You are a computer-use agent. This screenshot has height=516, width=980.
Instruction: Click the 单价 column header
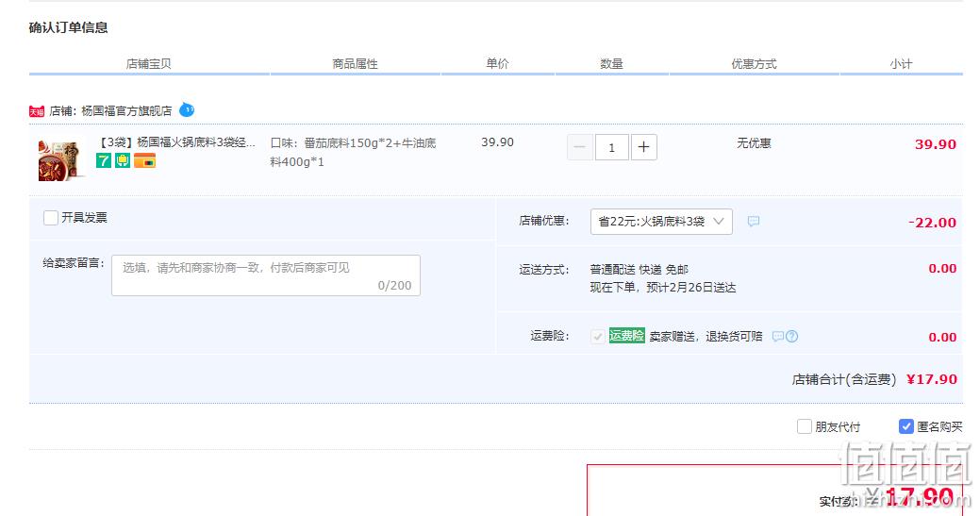click(x=497, y=64)
